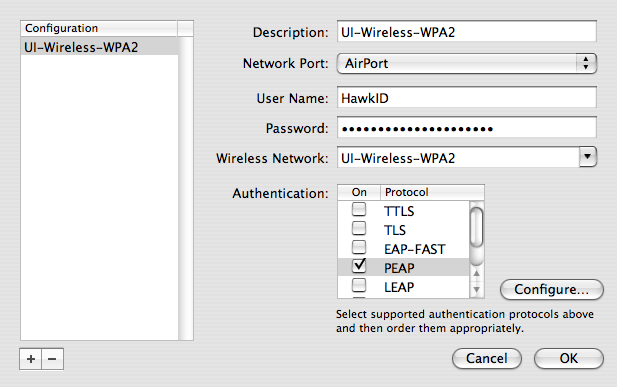617x387 pixels.
Task: Open the Network Port AirPort dropdown
Action: (467, 63)
